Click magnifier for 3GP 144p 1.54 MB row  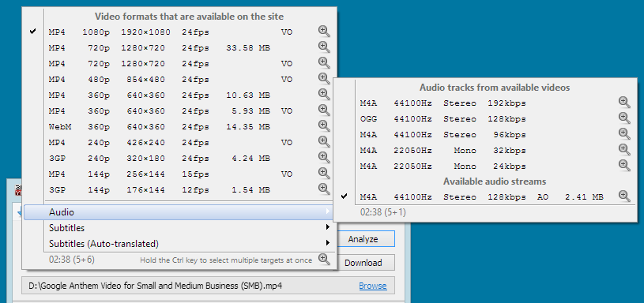pyautogui.click(x=324, y=189)
